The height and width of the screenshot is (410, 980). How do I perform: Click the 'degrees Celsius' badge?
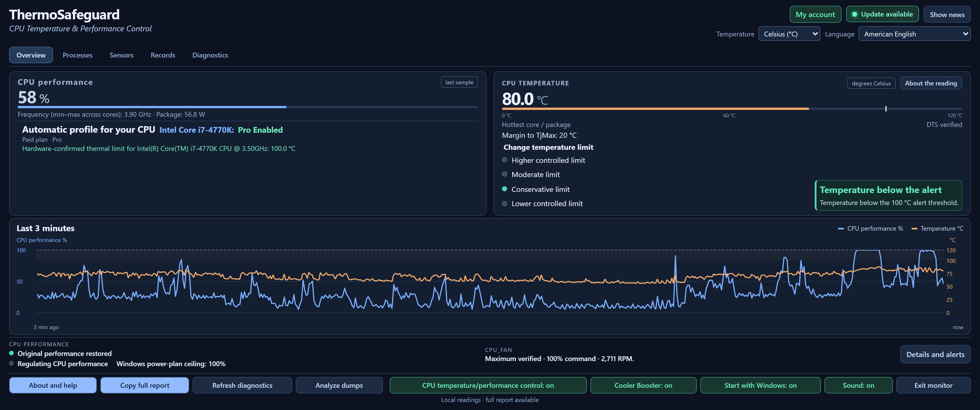[x=871, y=83]
